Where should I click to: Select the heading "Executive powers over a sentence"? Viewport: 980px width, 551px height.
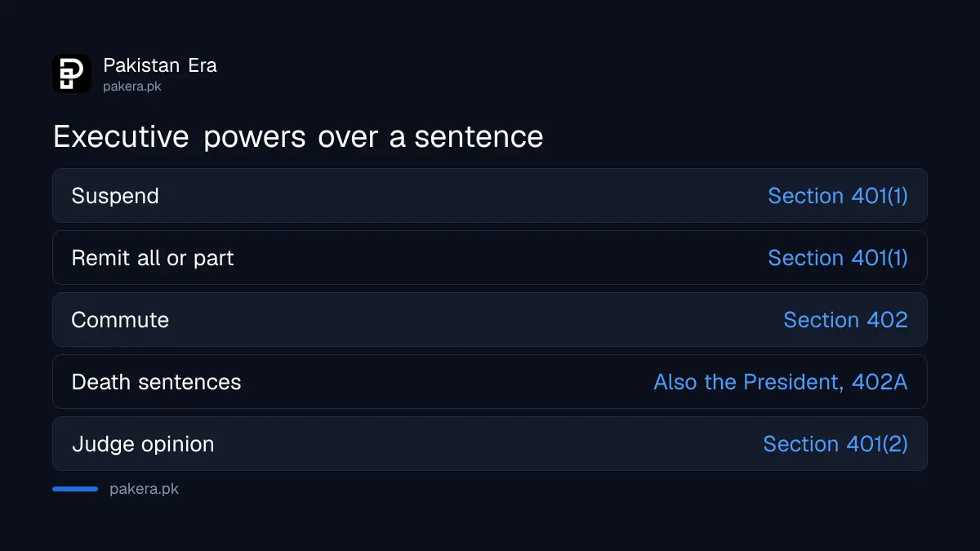click(x=298, y=136)
